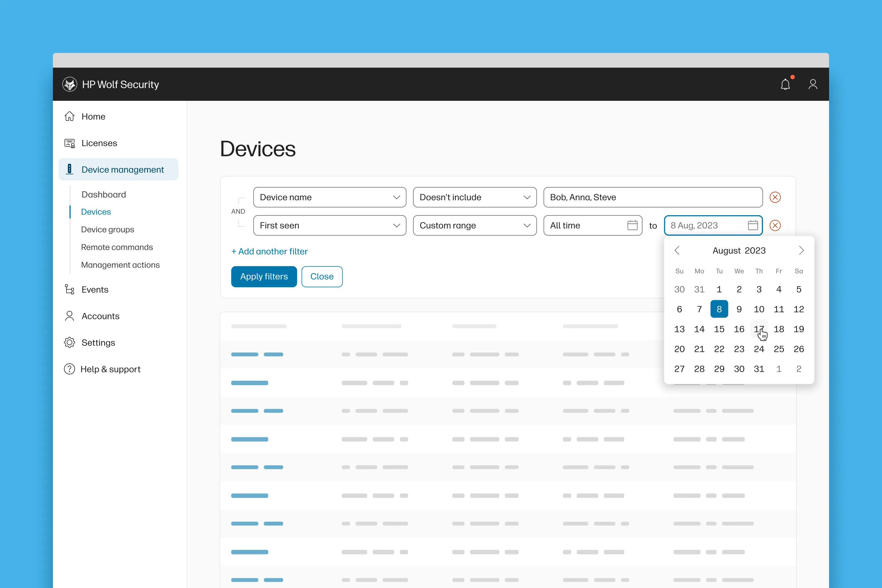Open the Device name dropdown
The image size is (882, 588).
(330, 197)
